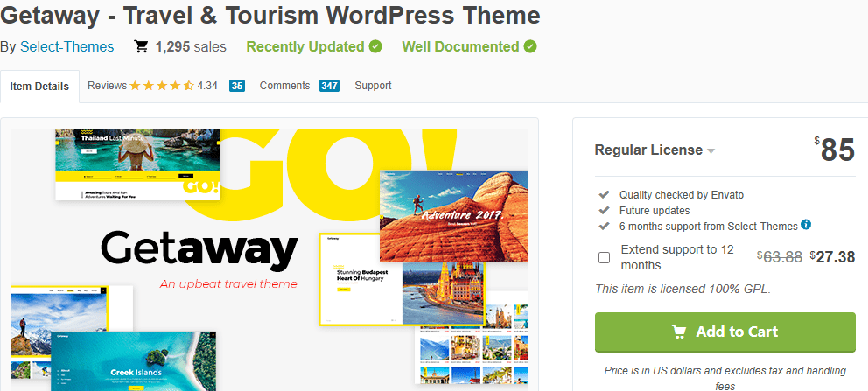Image resolution: width=868 pixels, height=391 pixels.
Task: Click the cart icon inside Add to Cart
Action: click(679, 332)
